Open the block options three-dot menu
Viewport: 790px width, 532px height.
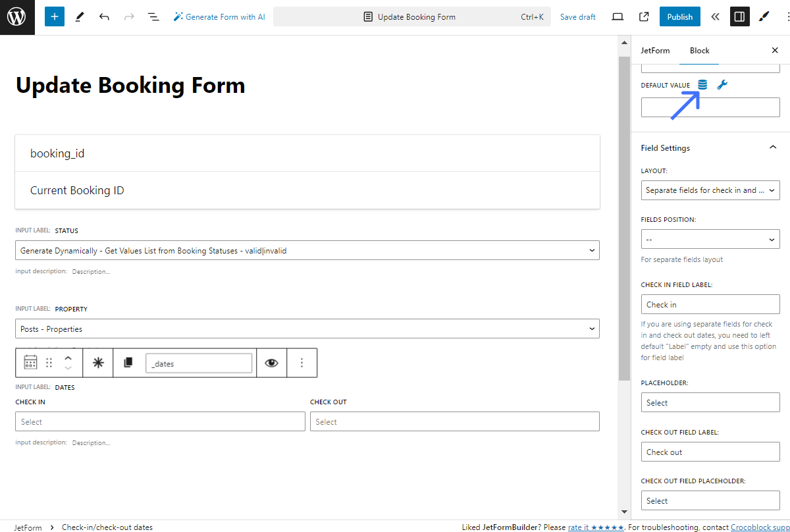302,363
